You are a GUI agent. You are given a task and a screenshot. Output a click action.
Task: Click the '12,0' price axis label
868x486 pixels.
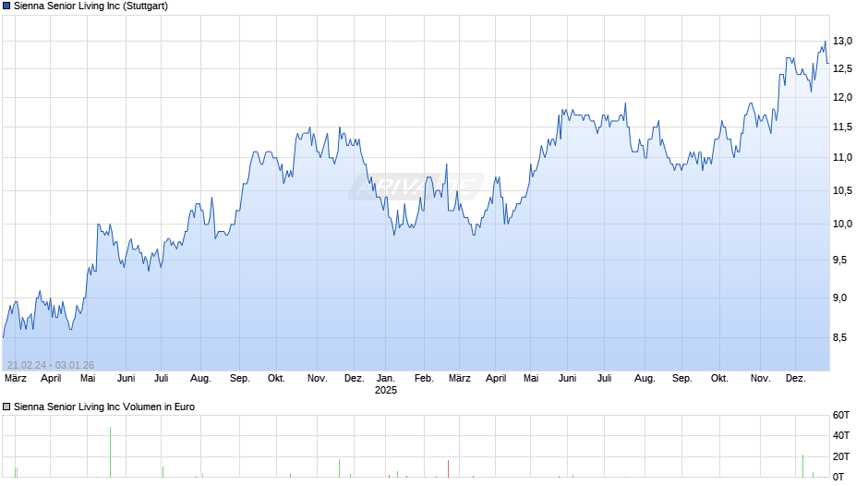pos(842,98)
